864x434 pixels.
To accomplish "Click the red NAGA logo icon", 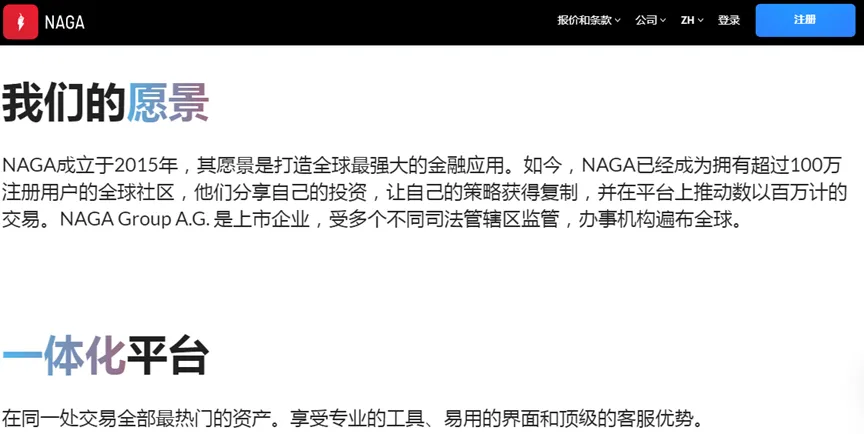I will pyautogui.click(x=20, y=22).
